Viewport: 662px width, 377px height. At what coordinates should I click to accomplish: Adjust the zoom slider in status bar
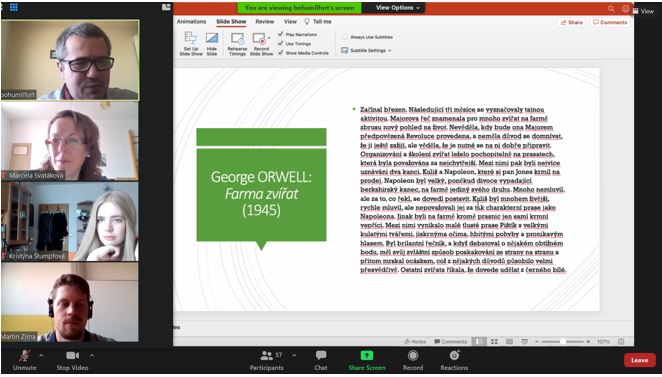tap(562, 341)
